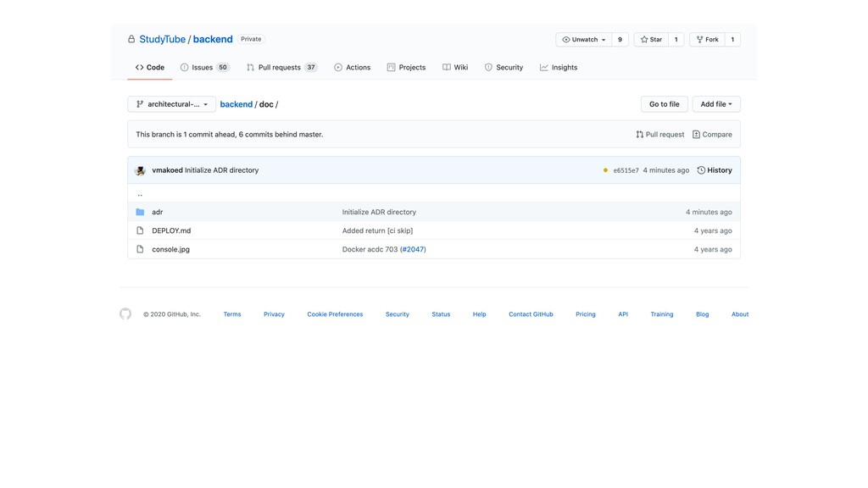Click backend in the breadcrumb path
Viewport: 868px width, 488px height.
click(236, 104)
